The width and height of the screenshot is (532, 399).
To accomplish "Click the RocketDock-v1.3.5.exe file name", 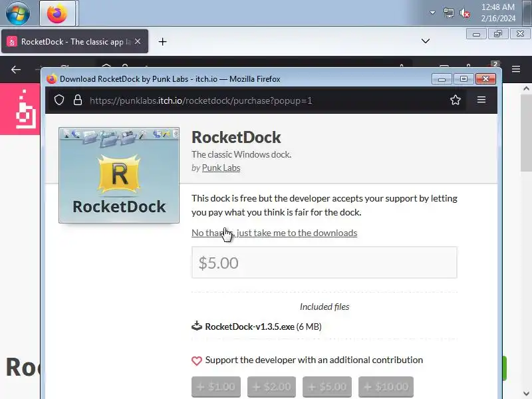I will [x=250, y=327].
